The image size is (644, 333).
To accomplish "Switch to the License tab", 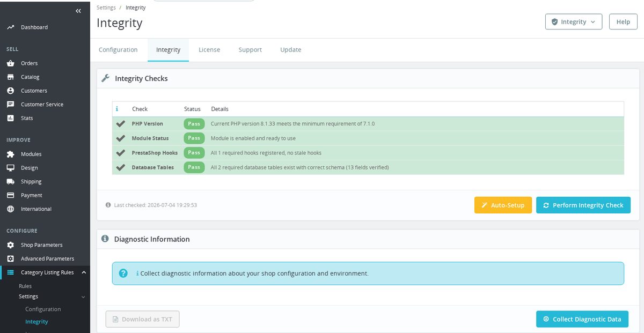I will 209,49.
